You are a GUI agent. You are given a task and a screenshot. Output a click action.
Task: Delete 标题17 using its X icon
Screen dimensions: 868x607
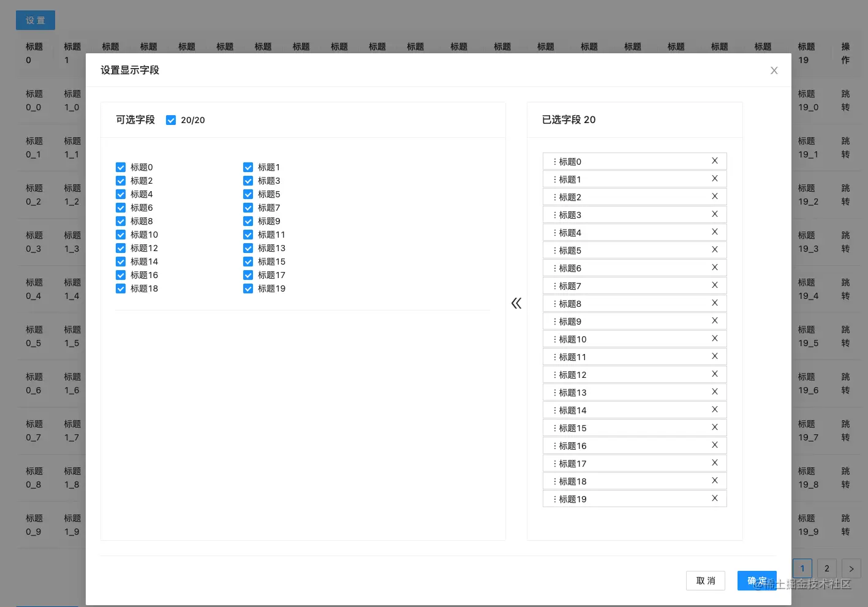pos(714,463)
